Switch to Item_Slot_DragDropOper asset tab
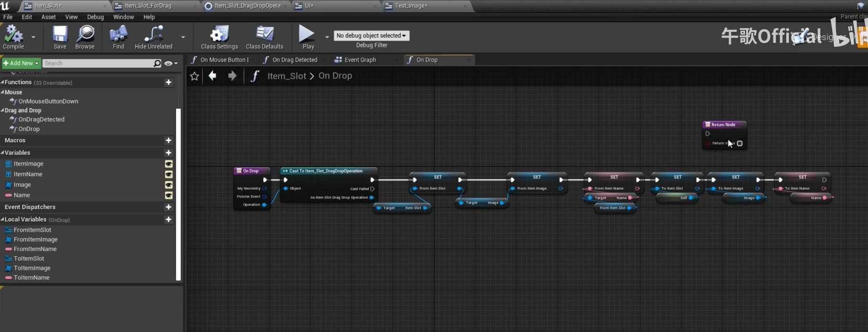This screenshot has width=868, height=332. click(x=247, y=6)
